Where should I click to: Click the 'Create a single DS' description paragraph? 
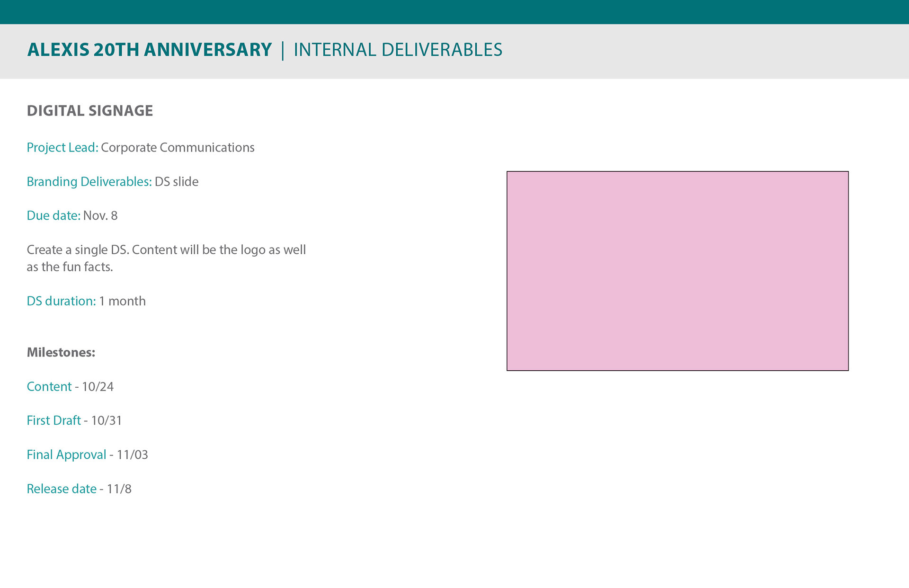pyautogui.click(x=166, y=258)
